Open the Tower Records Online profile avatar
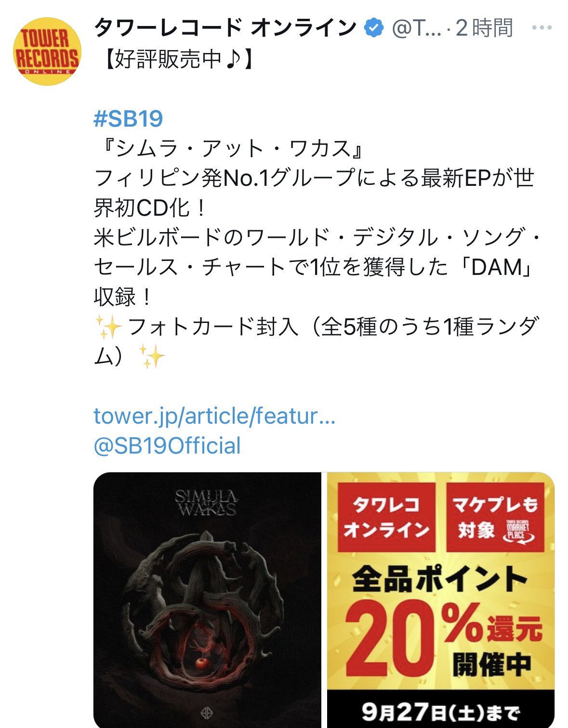568x728 pixels. [x=47, y=51]
